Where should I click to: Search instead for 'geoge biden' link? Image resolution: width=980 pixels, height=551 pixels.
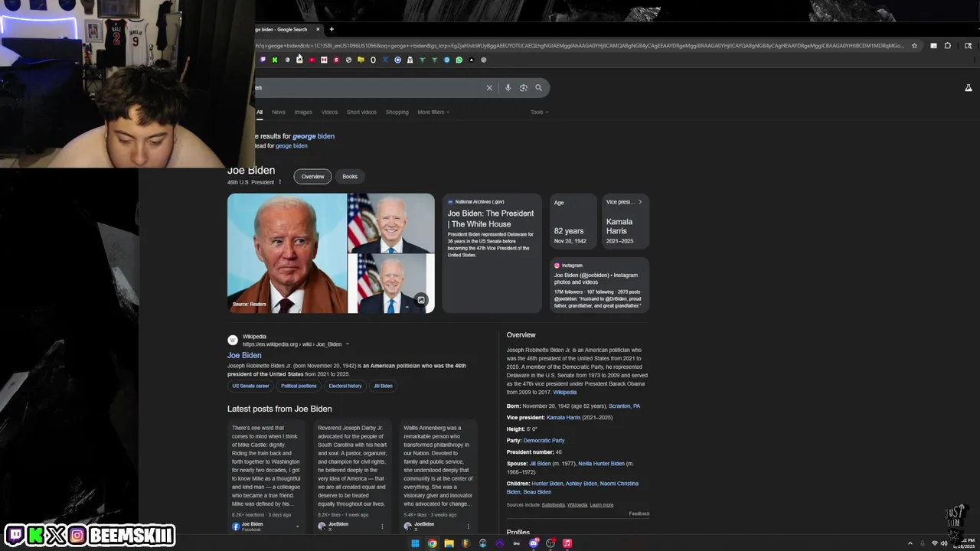coord(291,146)
